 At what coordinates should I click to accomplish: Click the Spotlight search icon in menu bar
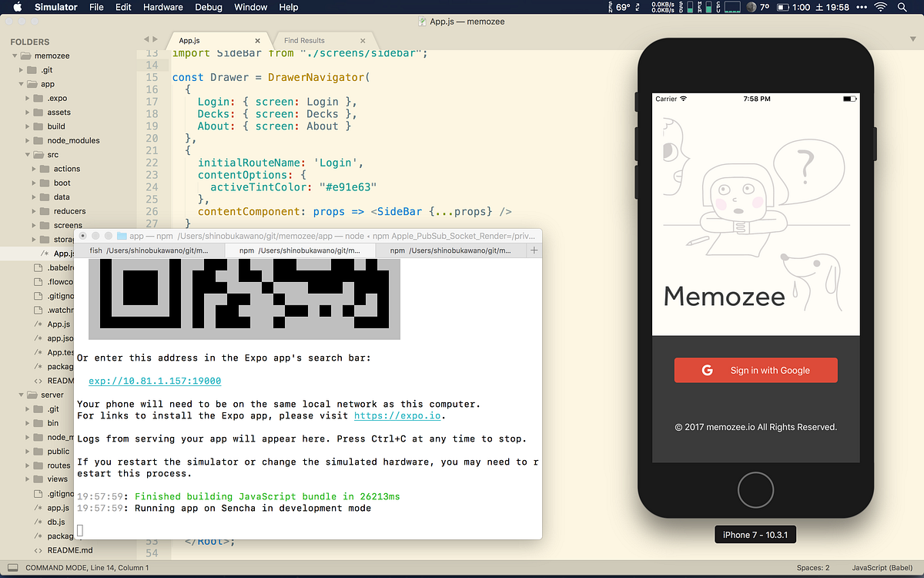[902, 7]
